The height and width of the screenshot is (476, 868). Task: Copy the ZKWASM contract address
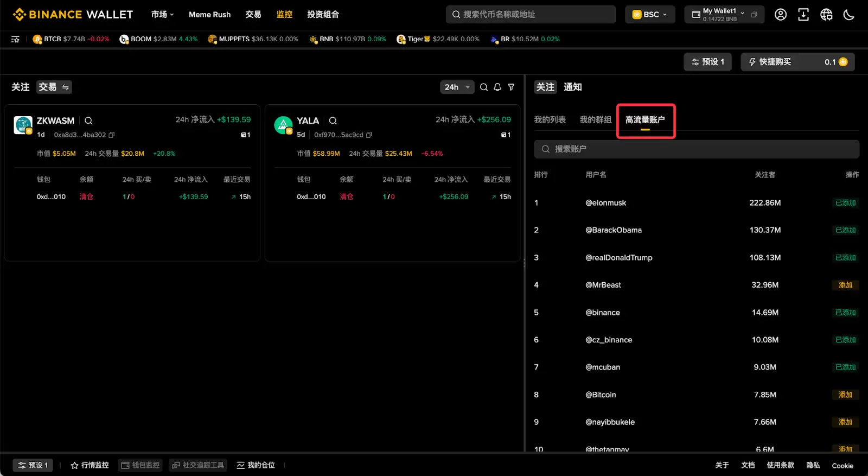coord(112,135)
